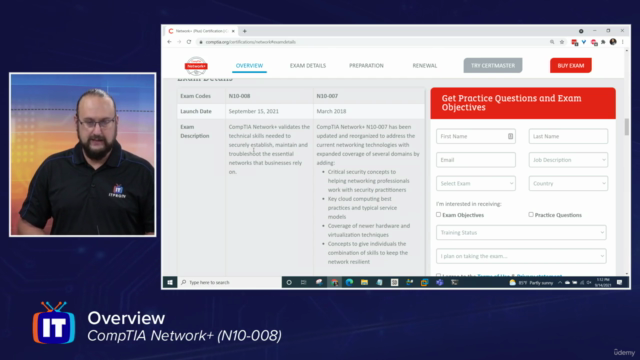The image size is (640, 360).
Task: Click the Extensions puzzle piece icon
Action: click(x=603, y=42)
